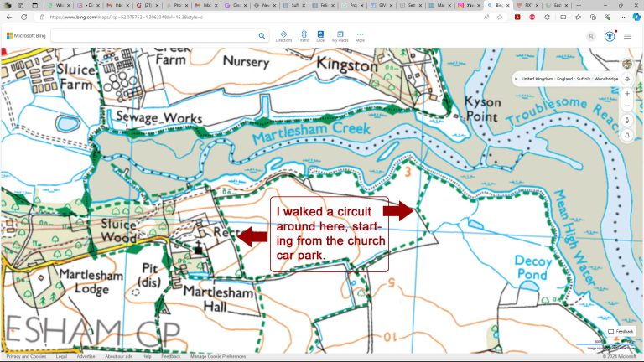
Task: Toggle Streetside pegman view
Action: pos(627,121)
